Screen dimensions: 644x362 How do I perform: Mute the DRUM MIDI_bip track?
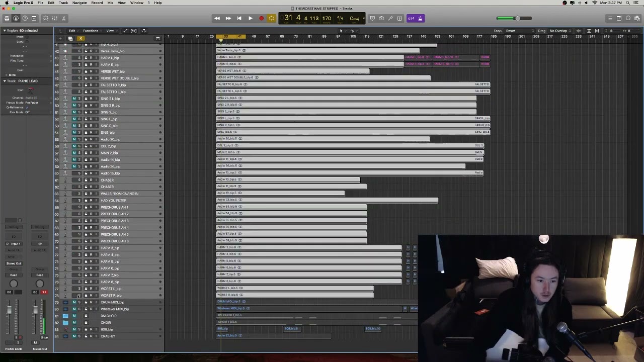(x=74, y=302)
